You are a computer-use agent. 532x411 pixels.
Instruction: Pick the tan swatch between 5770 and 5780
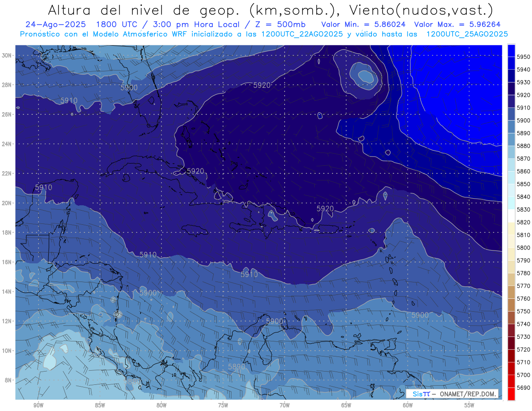click(511, 279)
